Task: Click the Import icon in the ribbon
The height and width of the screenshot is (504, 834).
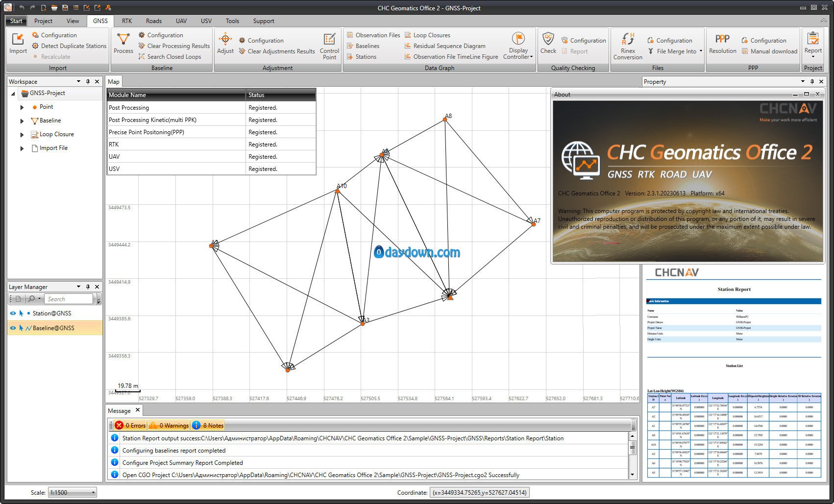Action: [x=18, y=43]
